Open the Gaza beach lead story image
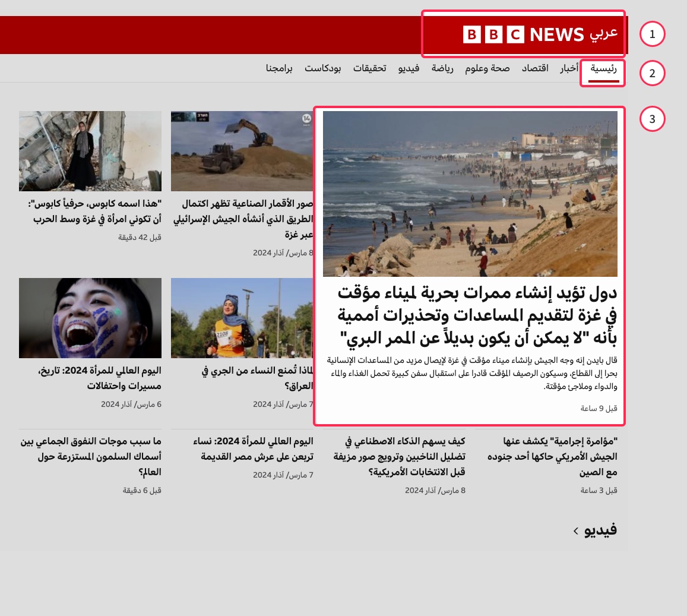Image resolution: width=687 pixels, height=616 pixels. [470, 194]
